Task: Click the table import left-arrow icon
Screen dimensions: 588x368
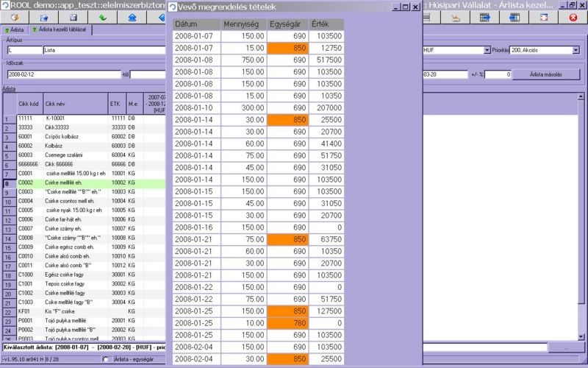Action: point(514,17)
